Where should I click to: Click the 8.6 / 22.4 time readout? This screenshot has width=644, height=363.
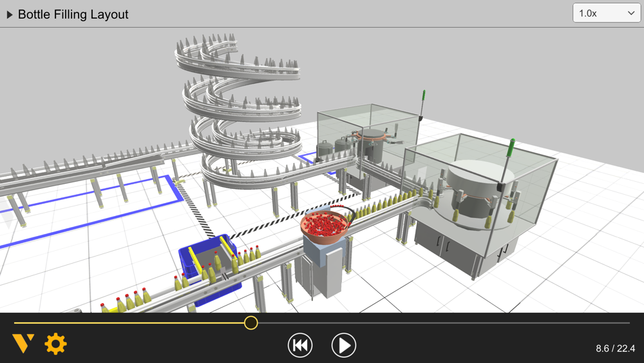[x=615, y=349]
